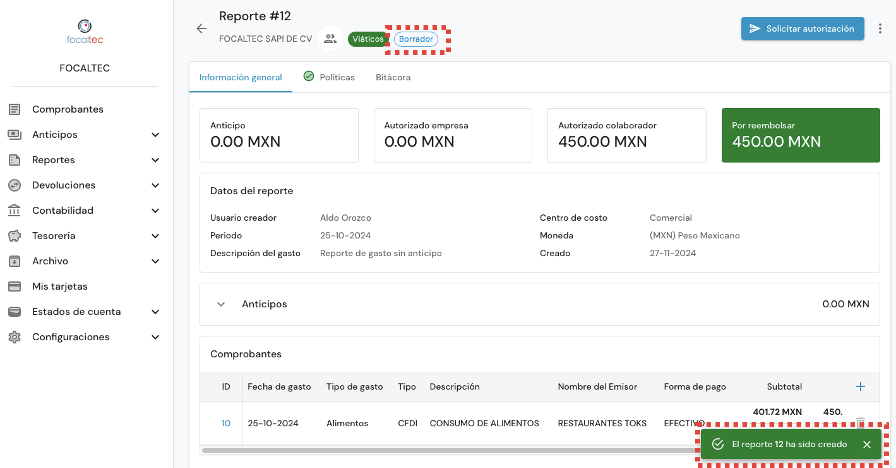Click the Subtotal column header
Screen dimensions: 896x468
[x=784, y=387]
